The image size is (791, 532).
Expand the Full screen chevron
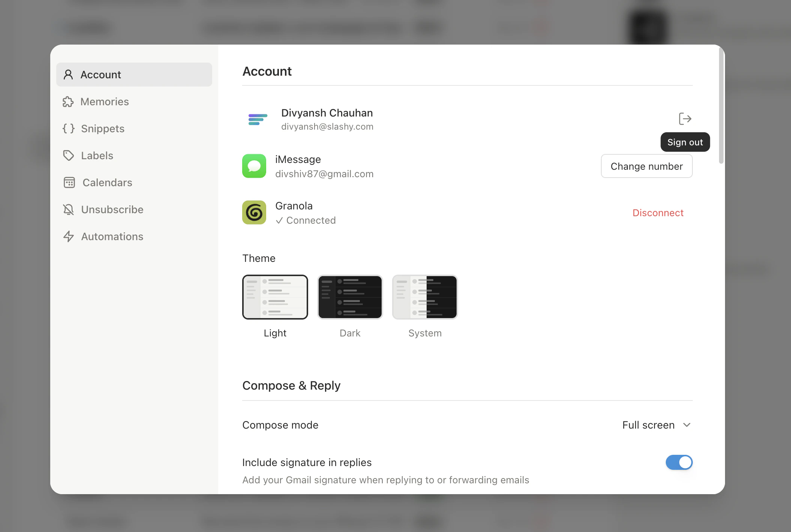(687, 425)
